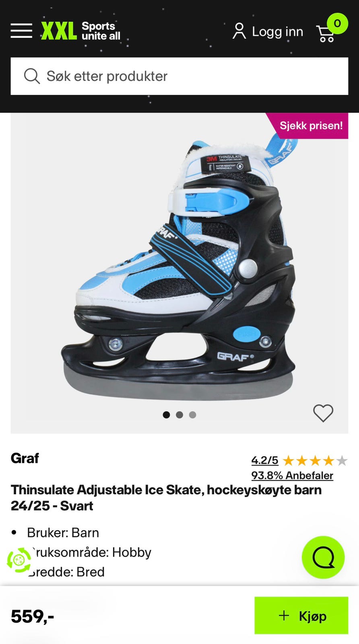This screenshot has width=359, height=644.
Task: Click the XXL Sports unite all logo
Action: tap(81, 31)
